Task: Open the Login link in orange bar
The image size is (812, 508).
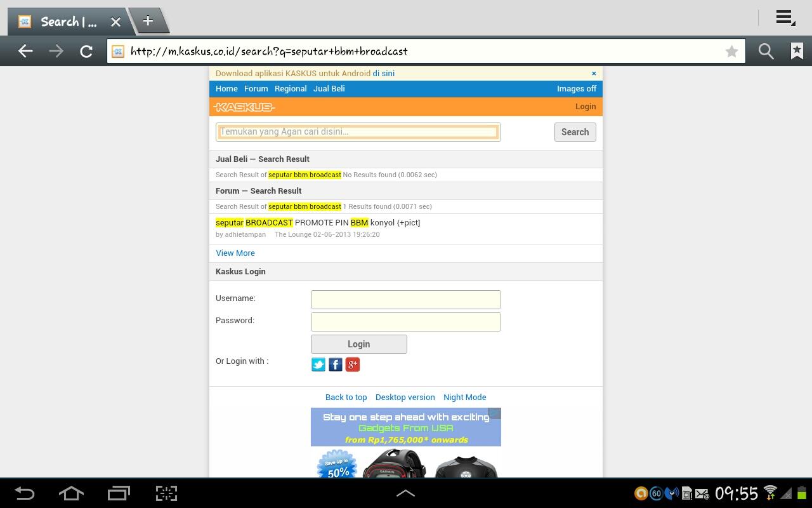Action: pos(586,106)
